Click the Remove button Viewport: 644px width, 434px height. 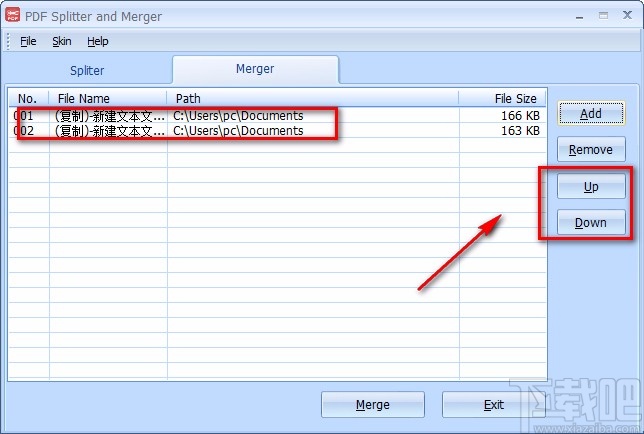coord(591,149)
